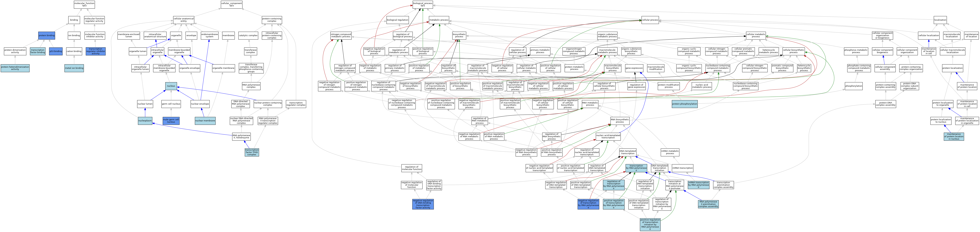Select the 'nuclear membrane' node
Viewport: 980px width, 232px height.
click(205, 121)
